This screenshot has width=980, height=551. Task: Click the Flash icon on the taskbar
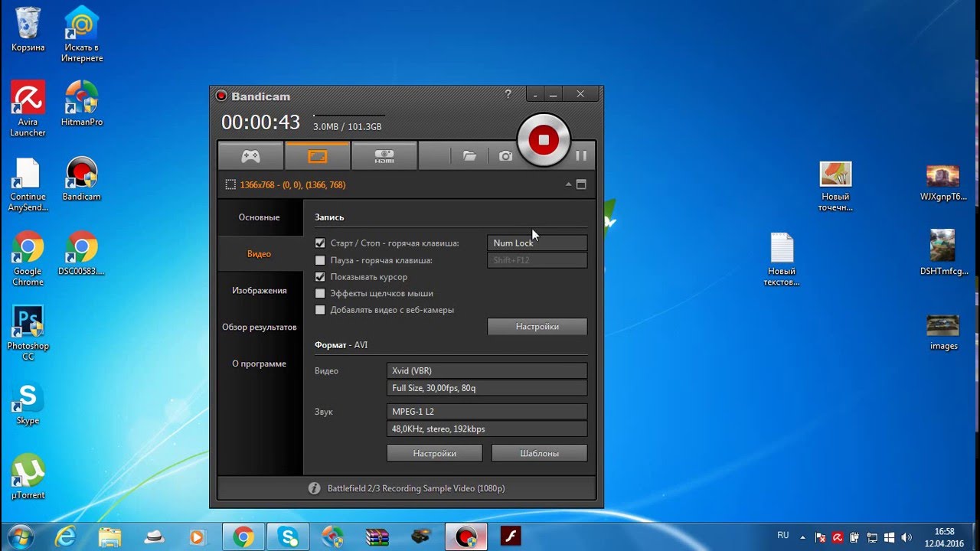(x=511, y=537)
